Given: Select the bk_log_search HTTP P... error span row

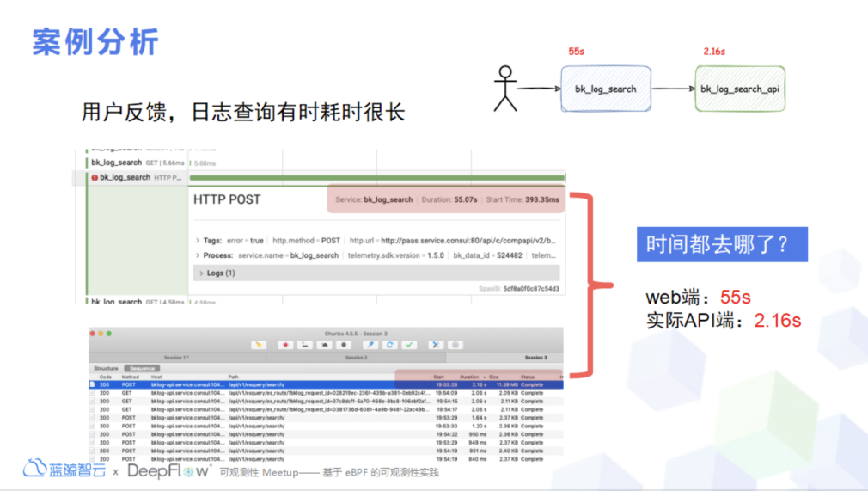Looking at the screenshot, I should (x=136, y=178).
